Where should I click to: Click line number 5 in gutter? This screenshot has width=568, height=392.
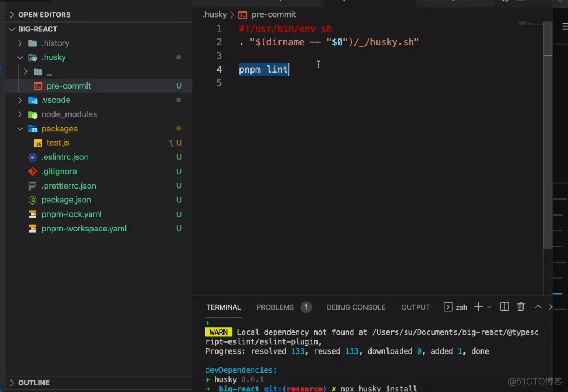point(219,83)
